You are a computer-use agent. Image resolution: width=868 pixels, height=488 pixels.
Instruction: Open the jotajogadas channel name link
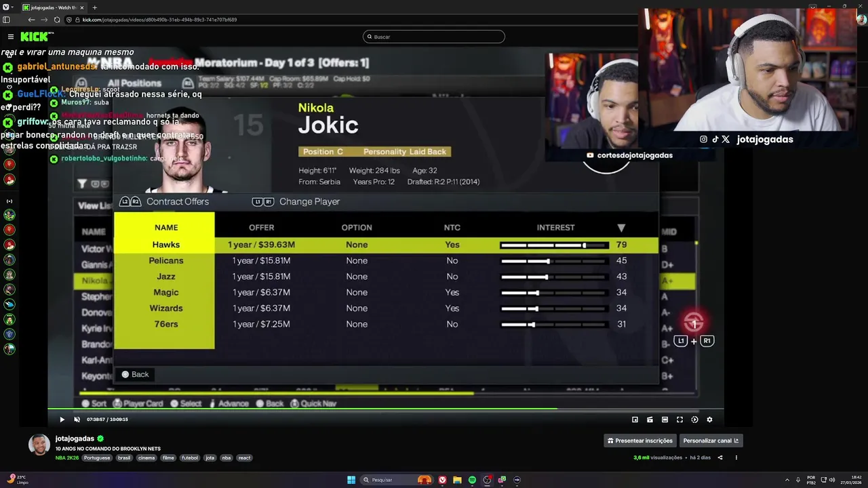[x=75, y=439]
